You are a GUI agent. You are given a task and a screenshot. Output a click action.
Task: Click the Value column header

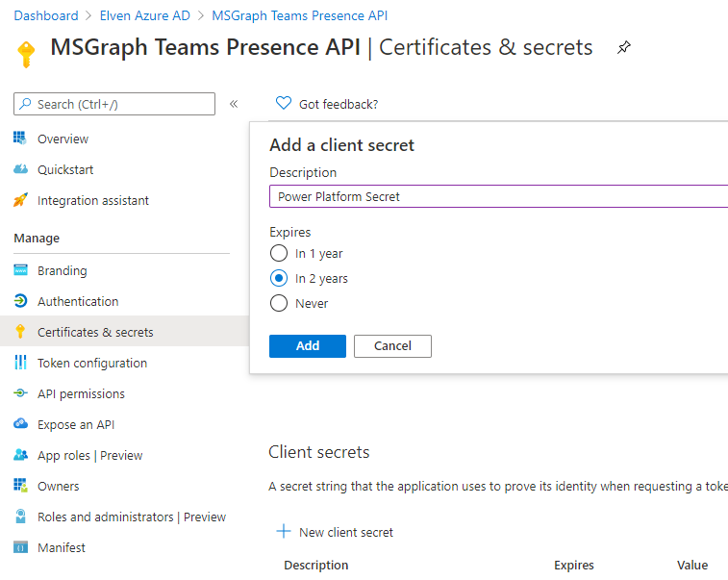pos(692,565)
